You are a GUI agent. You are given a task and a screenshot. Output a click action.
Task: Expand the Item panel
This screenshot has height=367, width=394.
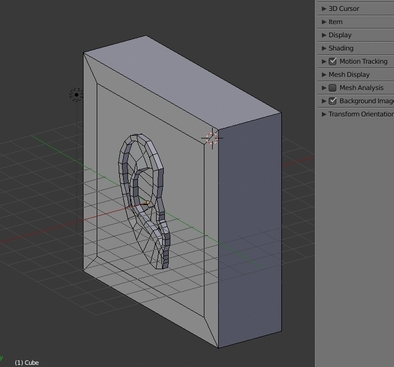(x=324, y=22)
